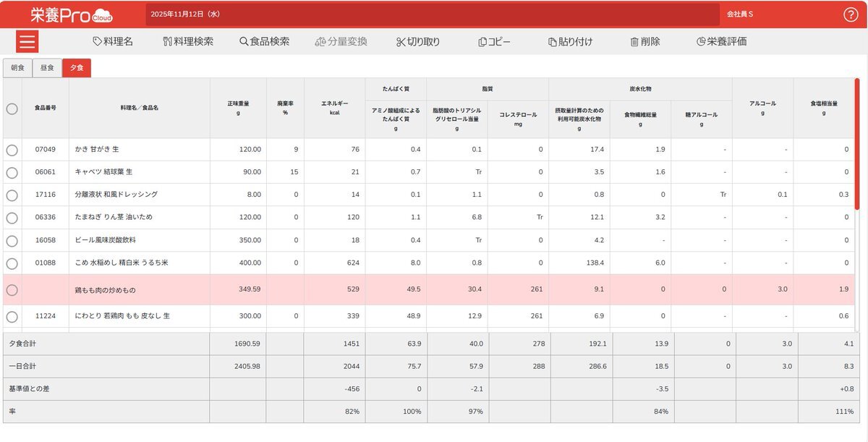Select radio button for 鶏もも肉の炒めもの row
The width and height of the screenshot is (868, 442).
pyautogui.click(x=12, y=290)
